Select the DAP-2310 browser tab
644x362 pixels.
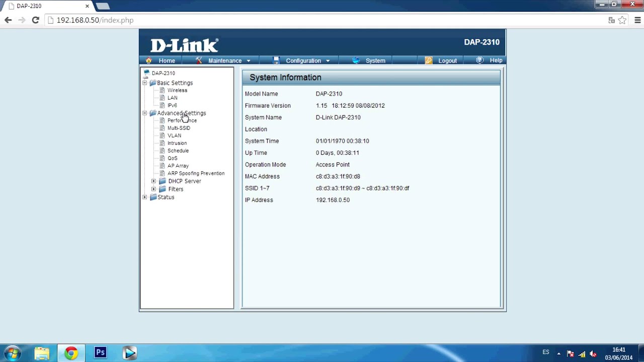coord(47,6)
